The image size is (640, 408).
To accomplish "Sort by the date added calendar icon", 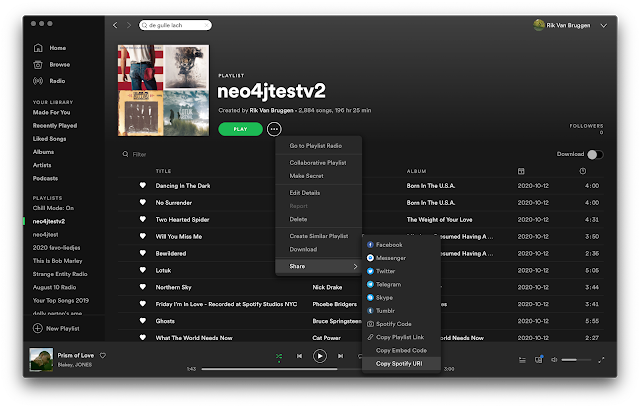I will point(521,171).
